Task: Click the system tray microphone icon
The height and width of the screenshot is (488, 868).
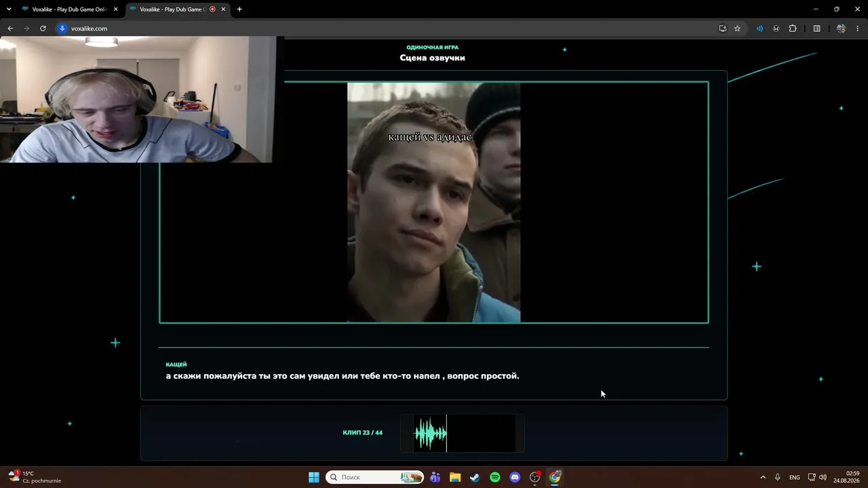Action: click(x=778, y=477)
